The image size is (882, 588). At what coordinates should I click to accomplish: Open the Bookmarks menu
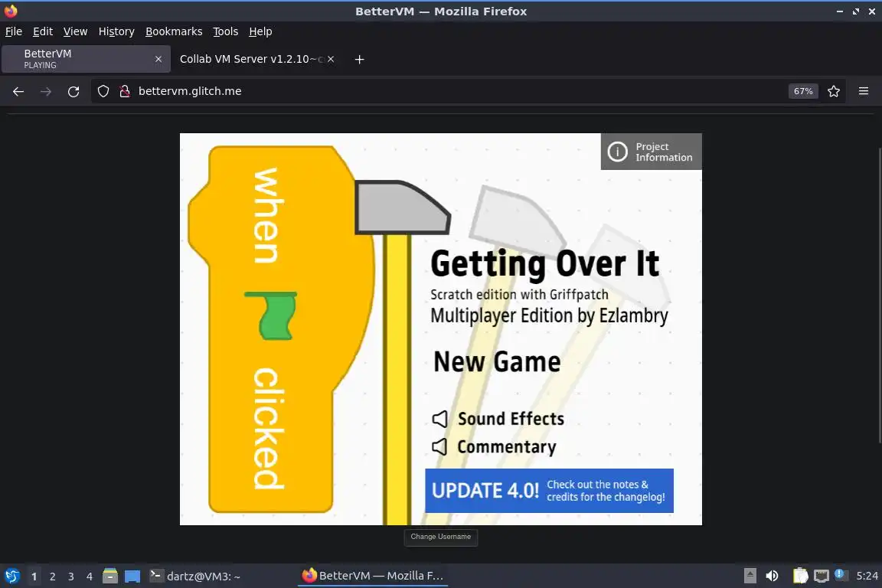174,31
